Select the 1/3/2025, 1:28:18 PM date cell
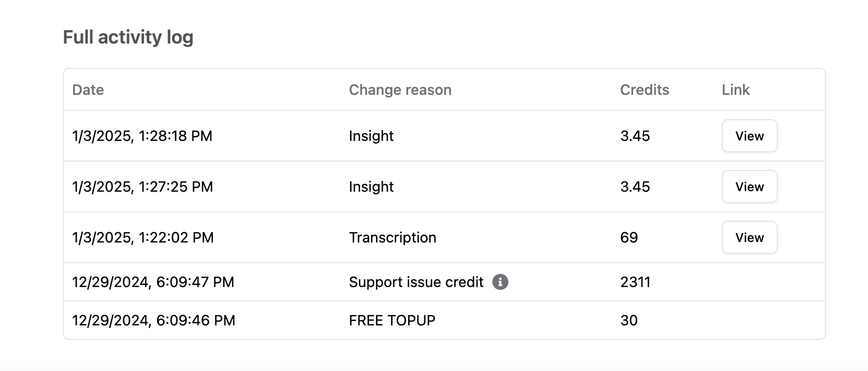This screenshot has height=371, width=868. pos(142,136)
